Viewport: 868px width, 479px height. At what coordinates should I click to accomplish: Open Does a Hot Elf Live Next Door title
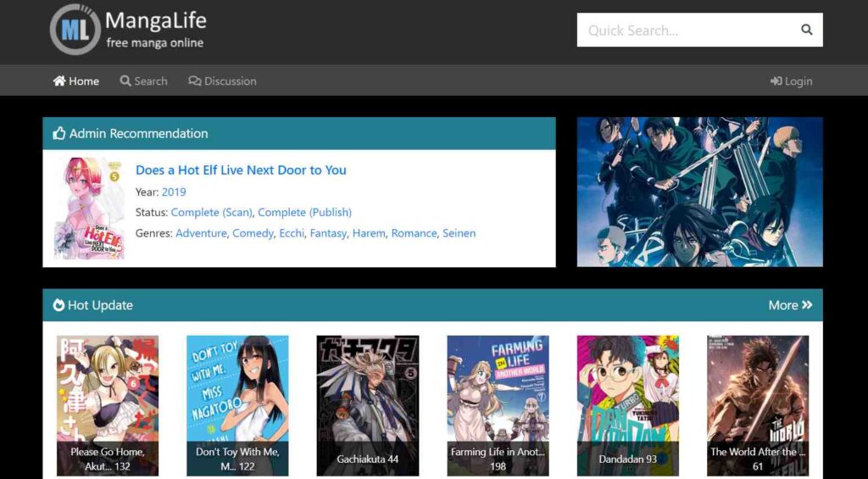click(241, 170)
